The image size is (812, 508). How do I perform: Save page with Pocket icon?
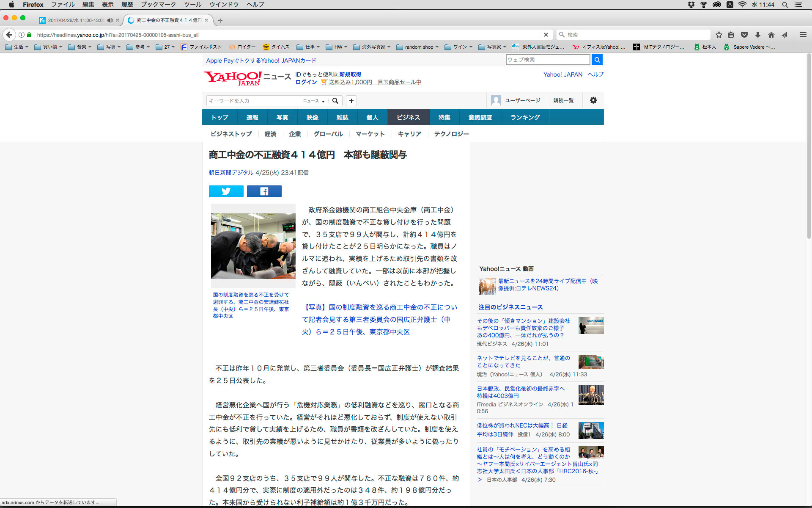click(744, 35)
